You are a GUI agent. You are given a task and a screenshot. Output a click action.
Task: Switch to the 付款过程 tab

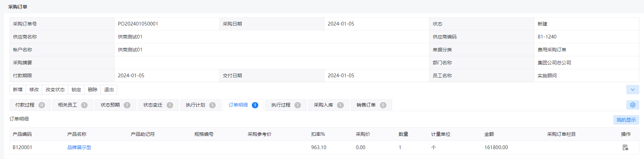click(30, 105)
